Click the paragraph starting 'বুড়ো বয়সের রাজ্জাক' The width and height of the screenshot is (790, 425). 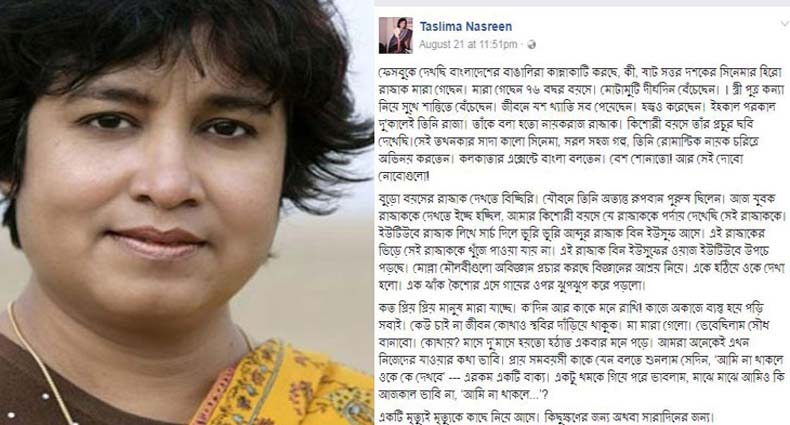coord(582,242)
